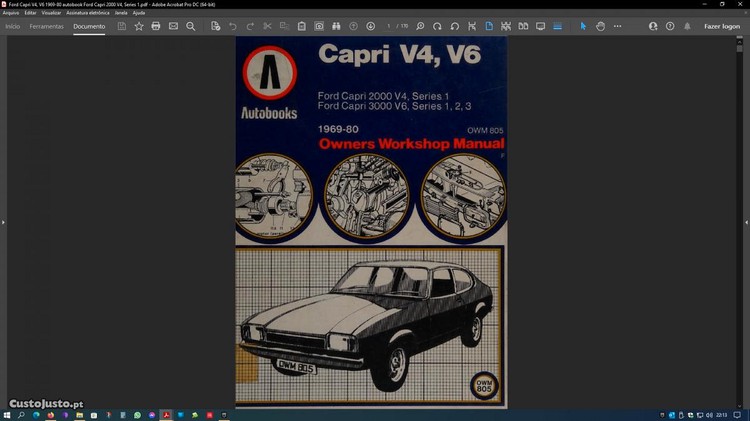
Task: Open more tools ellipsis menu
Action: pyautogui.click(x=617, y=26)
